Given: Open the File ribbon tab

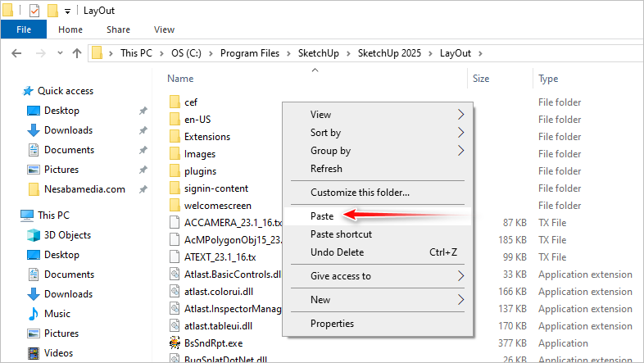Looking at the screenshot, I should pyautogui.click(x=24, y=29).
